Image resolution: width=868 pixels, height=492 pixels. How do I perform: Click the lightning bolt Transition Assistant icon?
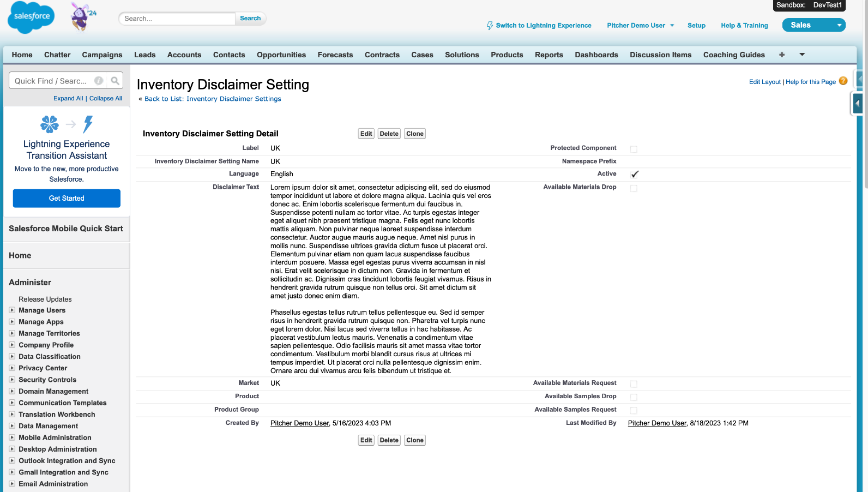[88, 124]
